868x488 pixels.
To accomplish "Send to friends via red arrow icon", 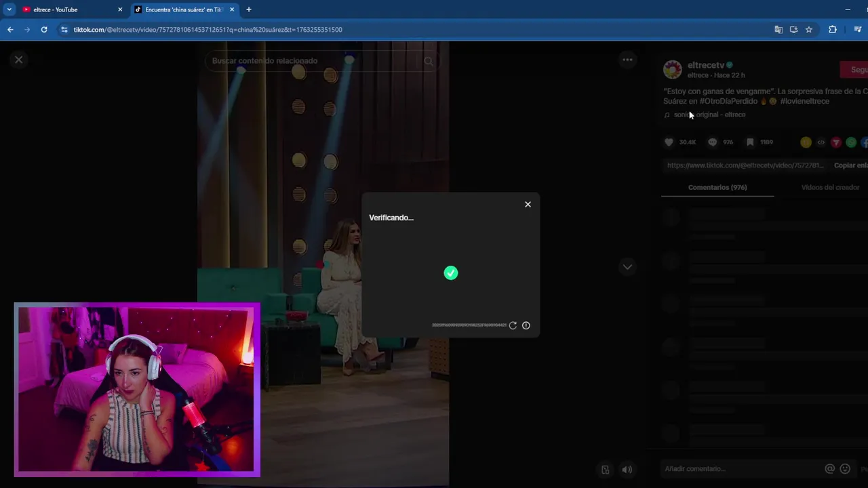I will point(836,142).
